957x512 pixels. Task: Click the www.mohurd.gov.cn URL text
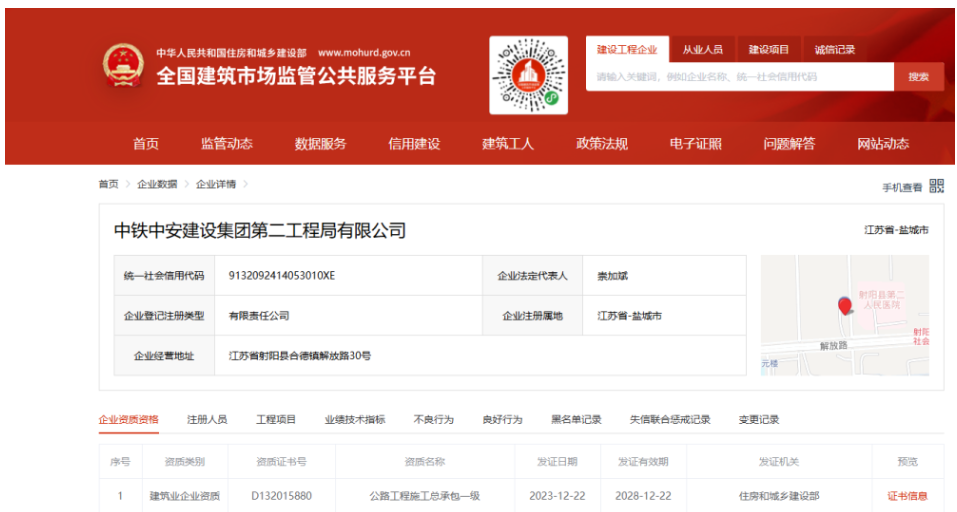point(364,52)
